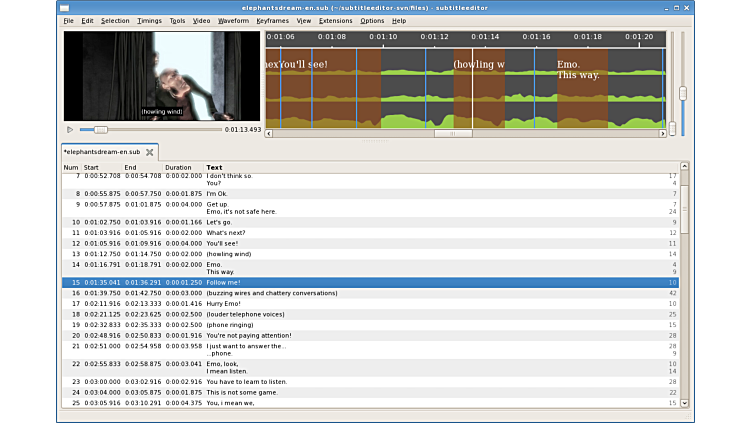Image resolution: width=752 pixels, height=423 pixels.
Task: Click the video preview frame
Action: pyautogui.click(x=161, y=76)
